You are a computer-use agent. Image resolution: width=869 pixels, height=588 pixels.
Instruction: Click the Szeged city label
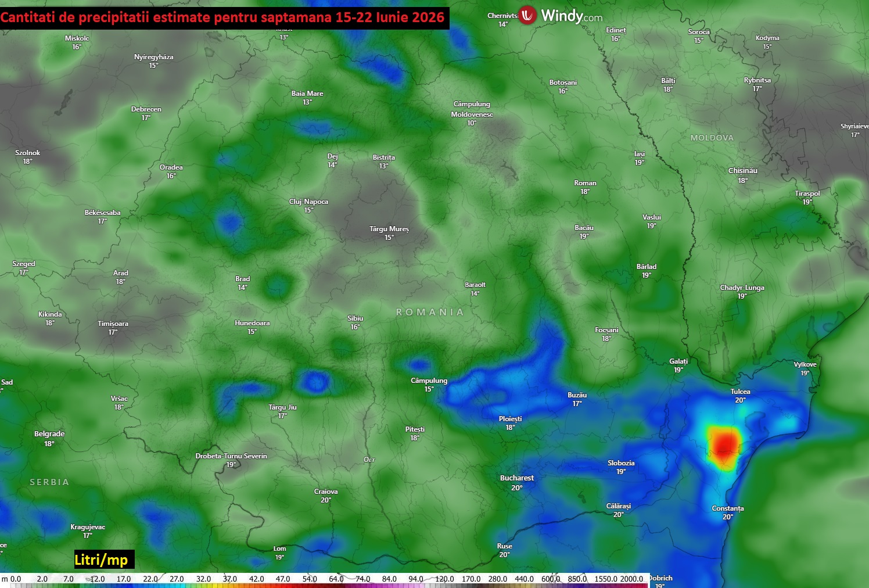pos(24,264)
